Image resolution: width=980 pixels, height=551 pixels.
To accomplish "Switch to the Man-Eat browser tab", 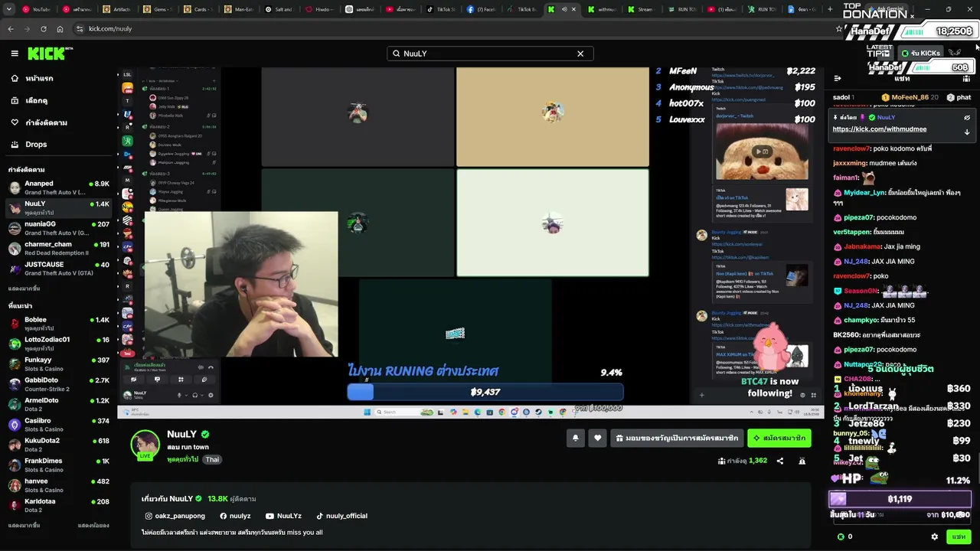I will click(x=240, y=9).
